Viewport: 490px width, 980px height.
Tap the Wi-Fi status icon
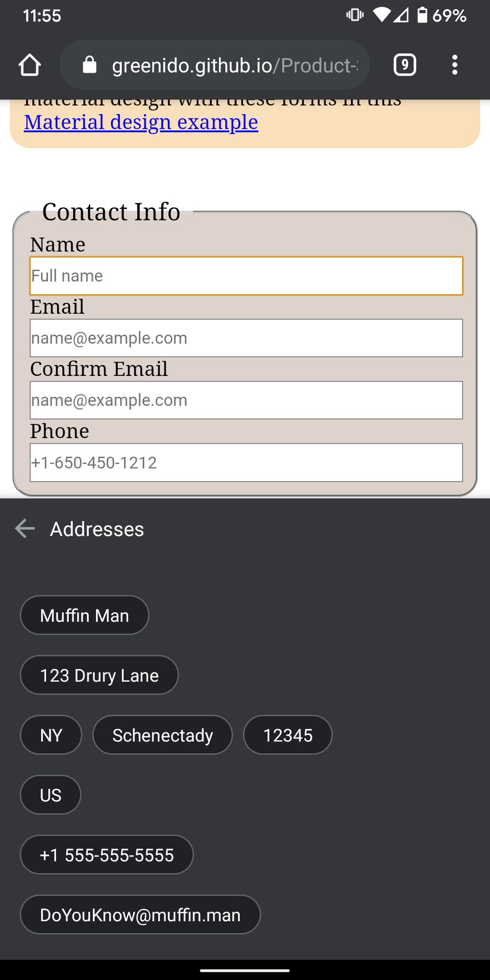coord(382,15)
